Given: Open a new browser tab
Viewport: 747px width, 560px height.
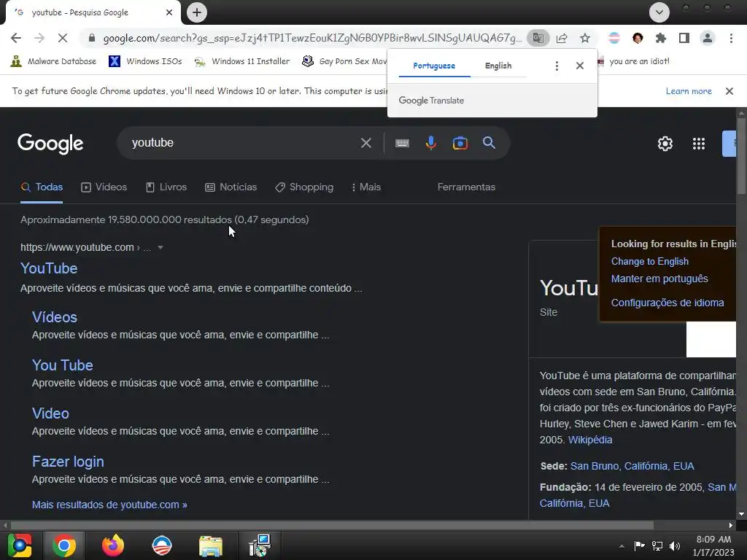Looking at the screenshot, I should [197, 12].
